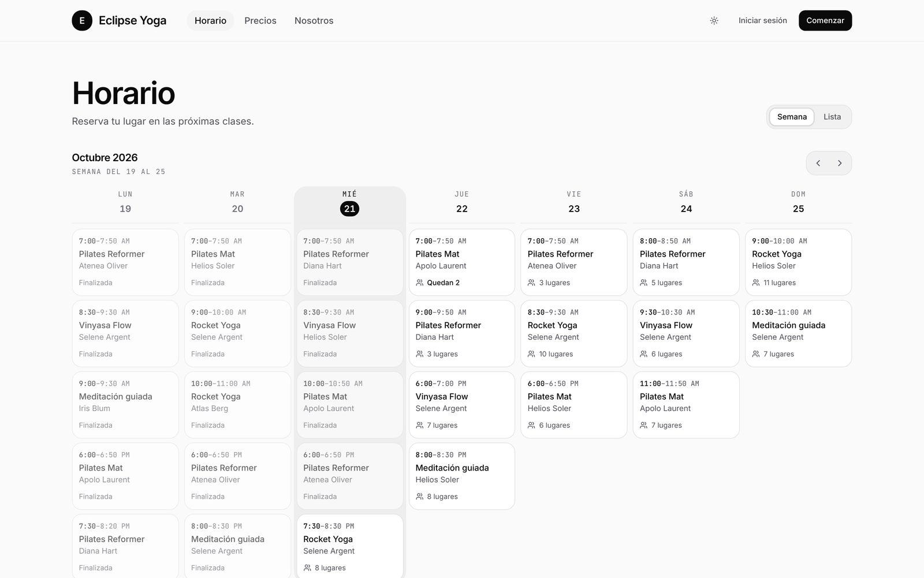Open Sunday 9:00 AM Rocket Yoga class

coord(799,262)
